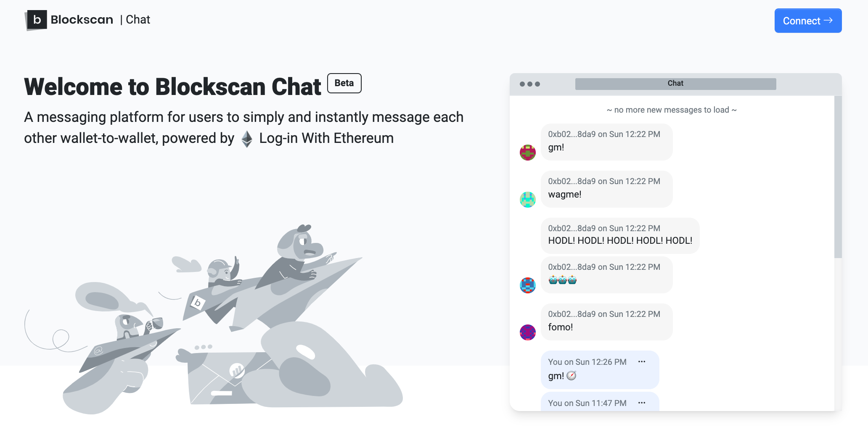Select the Chat tab in the preview window
Viewport: 868px width, 443px height.
pos(675,84)
